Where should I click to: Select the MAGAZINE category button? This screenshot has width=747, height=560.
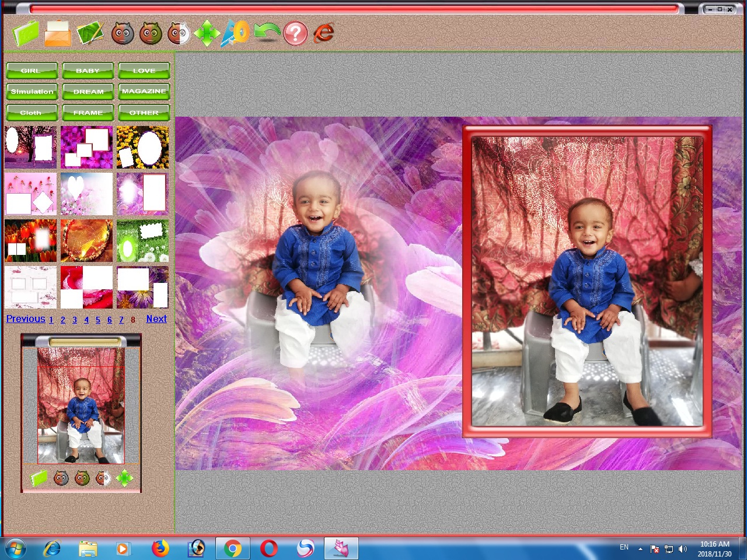[x=144, y=91]
